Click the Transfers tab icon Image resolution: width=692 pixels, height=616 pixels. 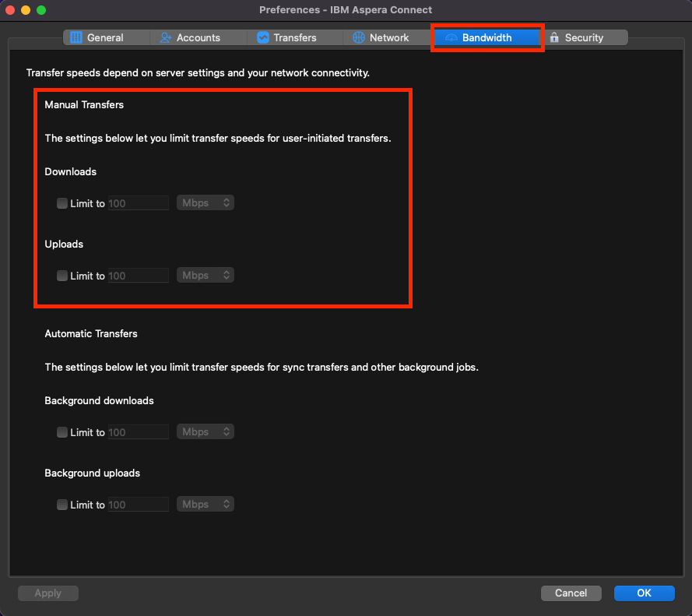coord(263,37)
